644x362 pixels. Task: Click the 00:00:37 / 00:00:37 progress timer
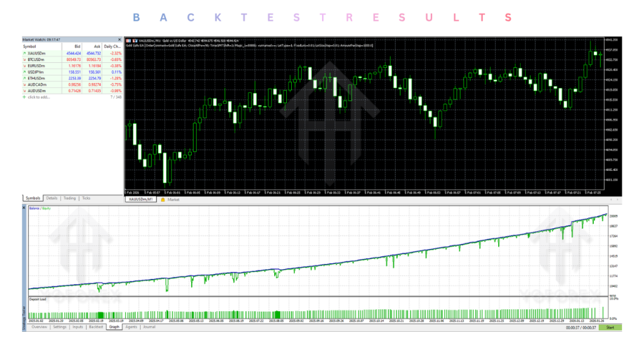pyautogui.click(x=580, y=327)
